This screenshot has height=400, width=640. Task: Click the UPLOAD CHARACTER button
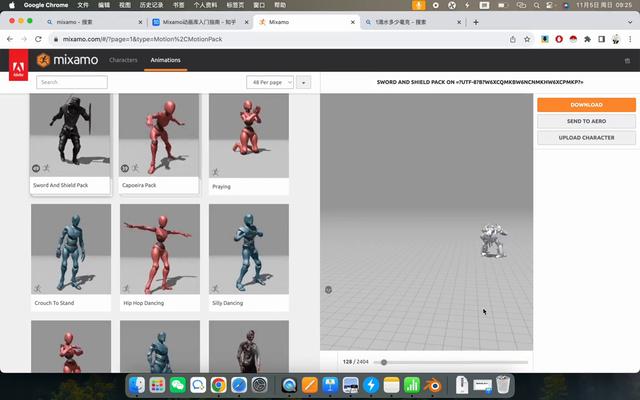click(586, 138)
